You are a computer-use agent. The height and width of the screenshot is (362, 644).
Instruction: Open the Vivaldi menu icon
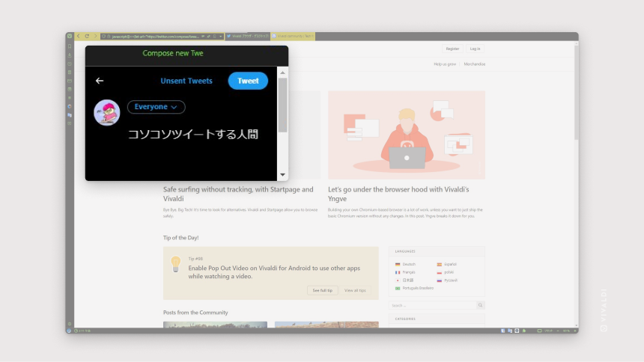tap(70, 36)
